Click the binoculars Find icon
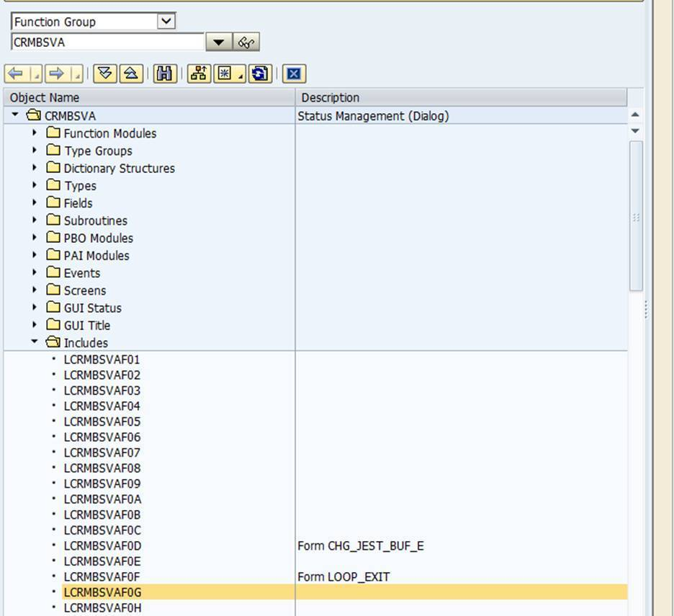 pos(165,74)
